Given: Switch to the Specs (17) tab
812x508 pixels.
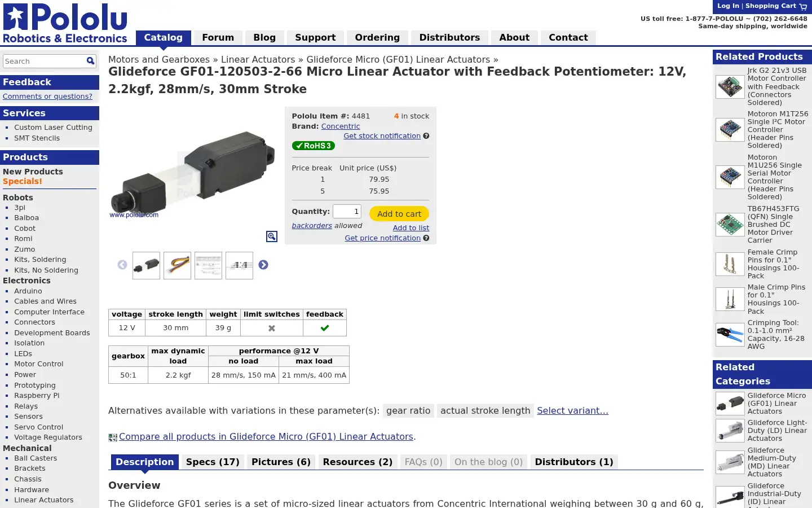Looking at the screenshot, I should click(213, 462).
